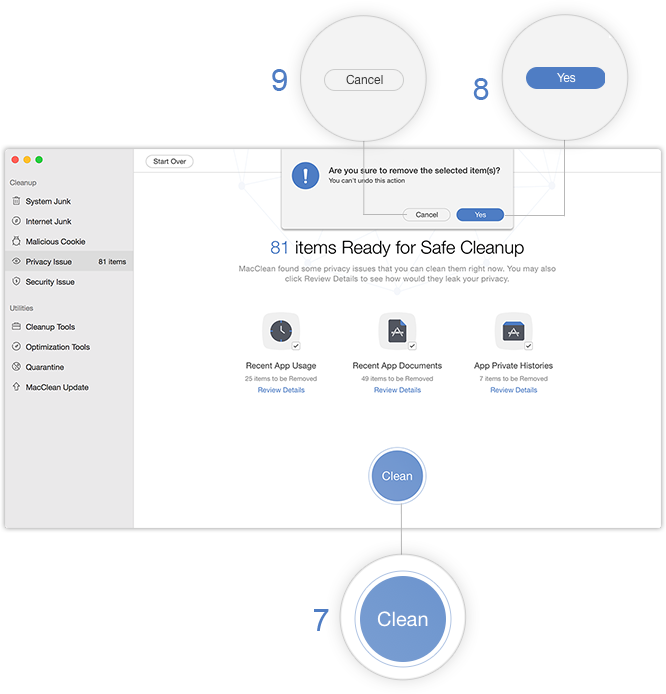
Task: Open Review Details under App Private Histories
Action: tap(513, 390)
